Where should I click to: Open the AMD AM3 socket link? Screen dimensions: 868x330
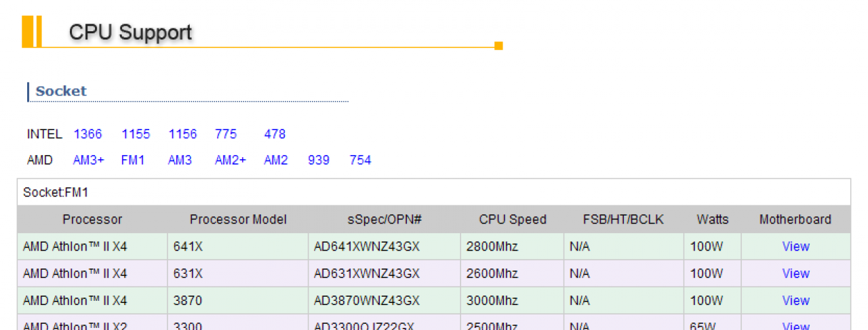point(180,161)
